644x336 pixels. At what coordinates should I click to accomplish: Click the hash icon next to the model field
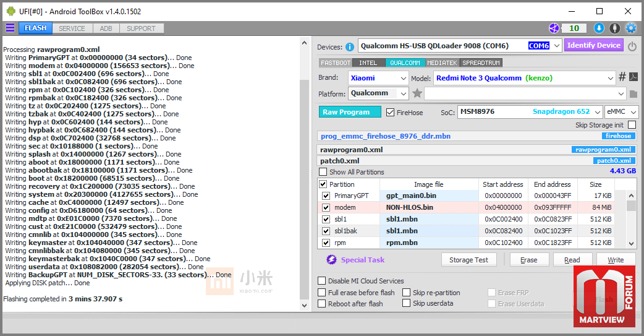click(x=622, y=77)
